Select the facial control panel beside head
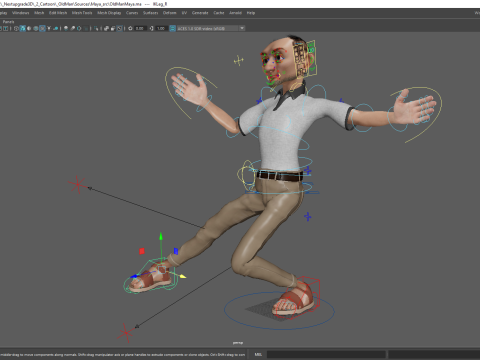The width and height of the screenshot is (480, 360). [304, 59]
